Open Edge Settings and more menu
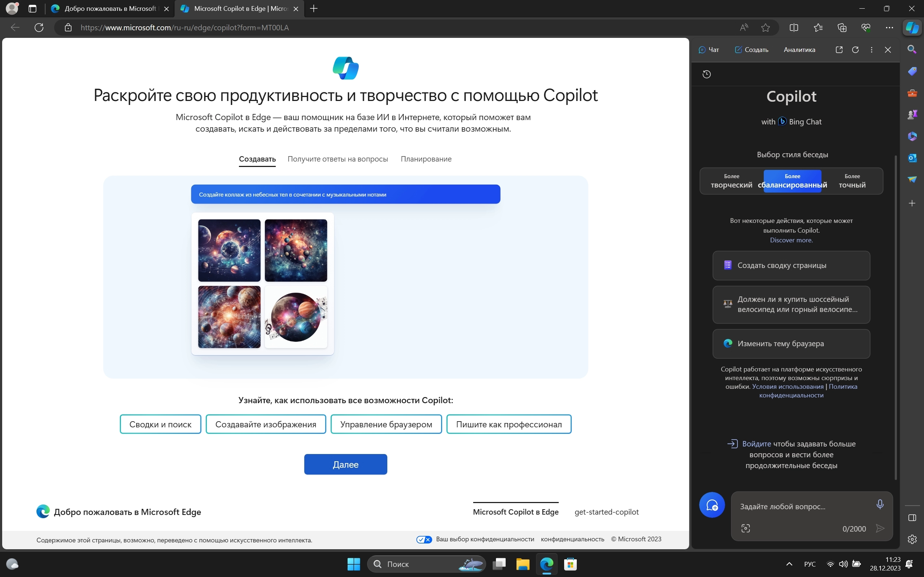Viewport: 924px width, 577px height. pos(889,27)
